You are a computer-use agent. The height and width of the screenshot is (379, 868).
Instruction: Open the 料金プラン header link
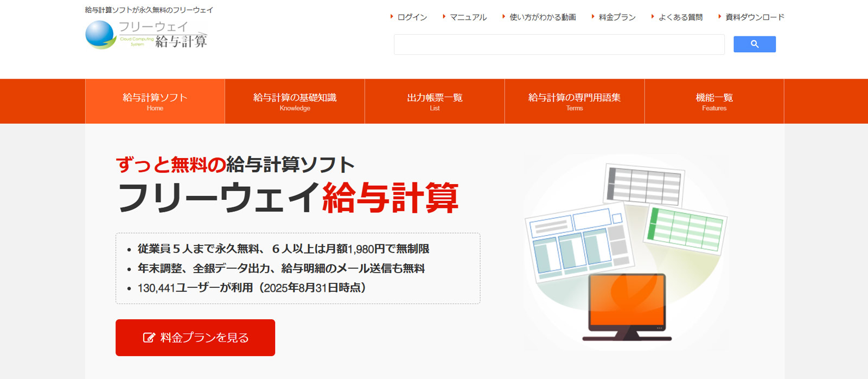click(617, 17)
